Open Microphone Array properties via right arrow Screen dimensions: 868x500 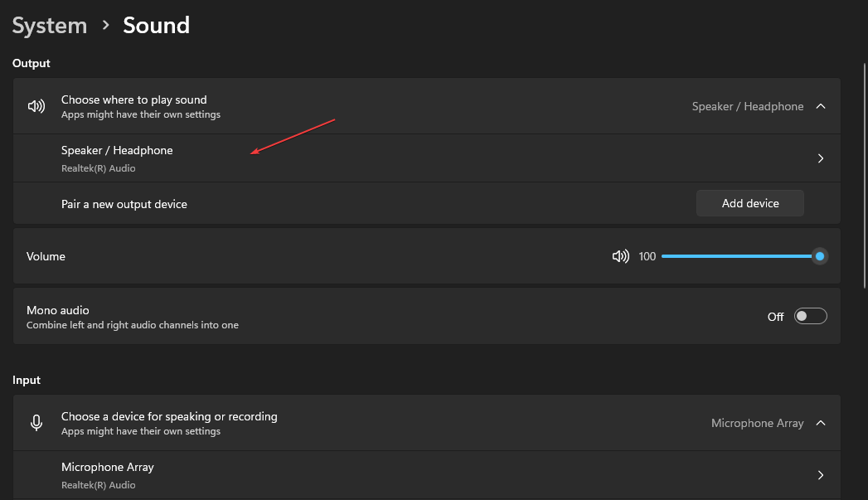click(x=820, y=475)
